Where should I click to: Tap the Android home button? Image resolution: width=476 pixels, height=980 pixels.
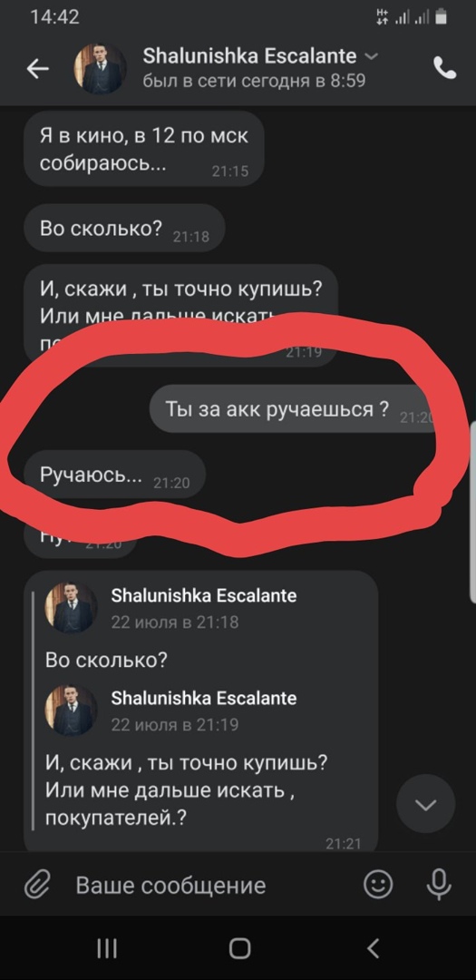tap(239, 949)
